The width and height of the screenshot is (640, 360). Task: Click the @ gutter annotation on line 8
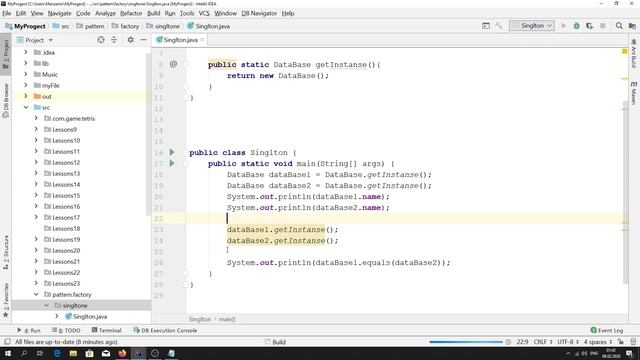(173, 64)
